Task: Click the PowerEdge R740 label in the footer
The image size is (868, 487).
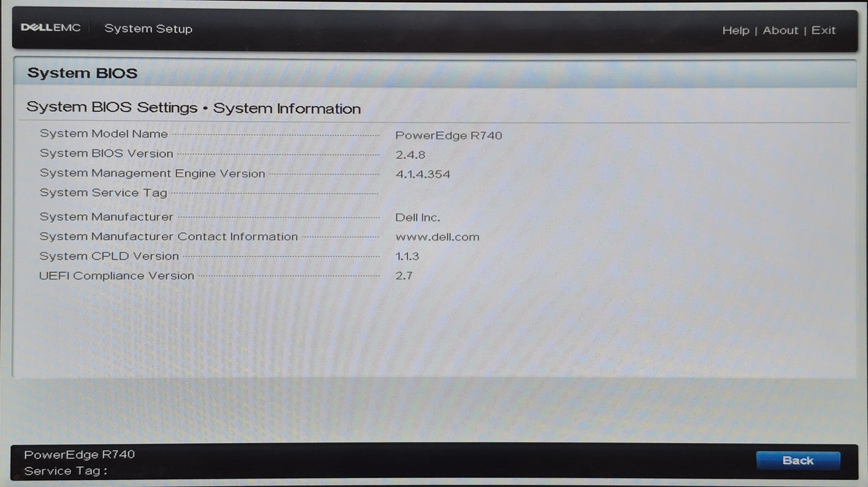Action: 79,454
